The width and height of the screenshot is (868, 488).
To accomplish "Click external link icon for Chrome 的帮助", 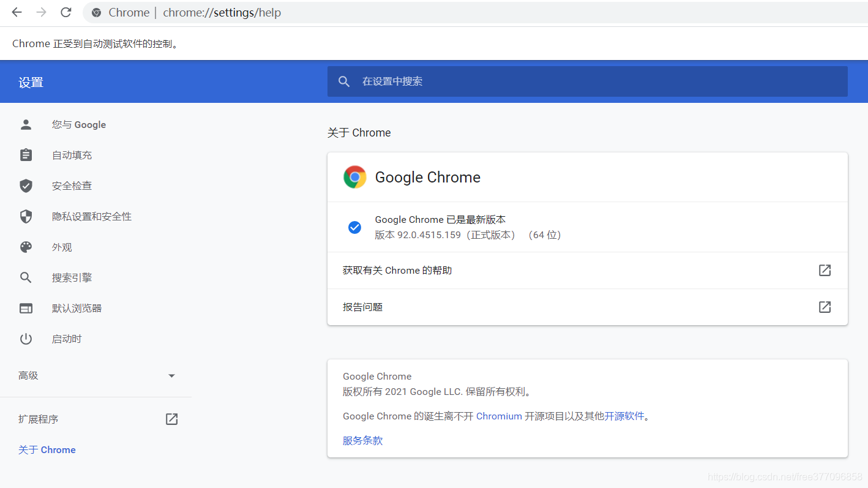I will pyautogui.click(x=825, y=270).
